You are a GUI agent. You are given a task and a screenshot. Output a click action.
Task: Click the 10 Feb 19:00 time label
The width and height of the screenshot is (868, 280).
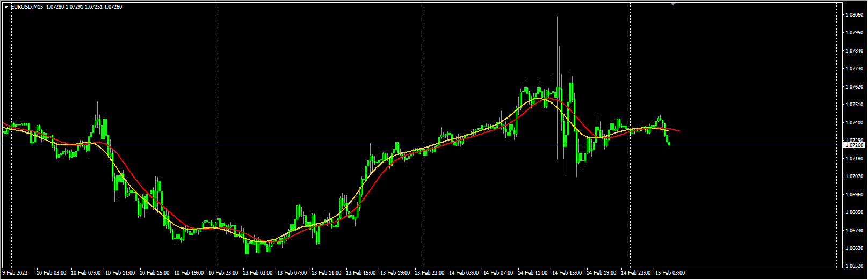click(x=189, y=273)
